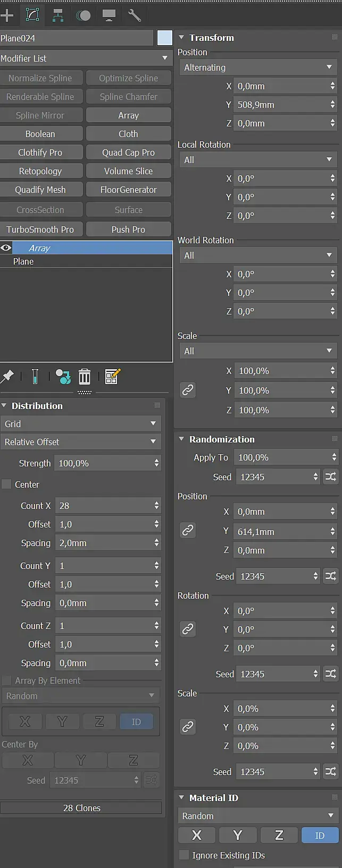Toggle Show End Result icon
The height and width of the screenshot is (868, 342).
pyautogui.click(x=35, y=377)
